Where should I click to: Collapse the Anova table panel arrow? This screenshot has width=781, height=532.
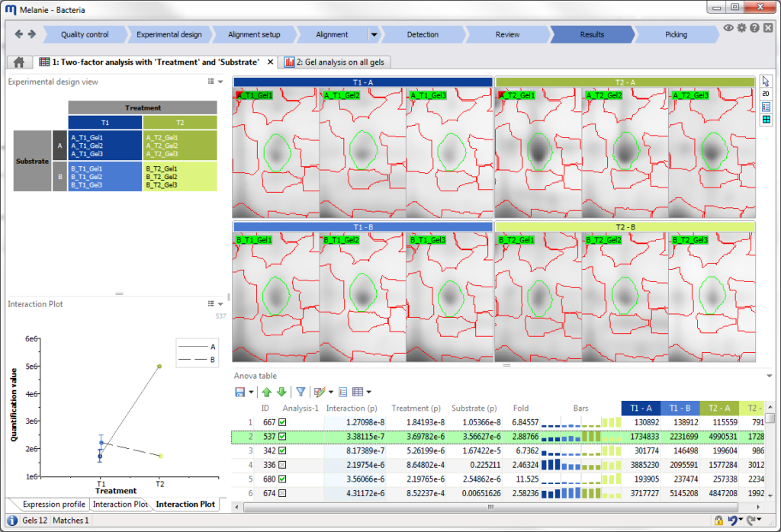tap(769, 376)
